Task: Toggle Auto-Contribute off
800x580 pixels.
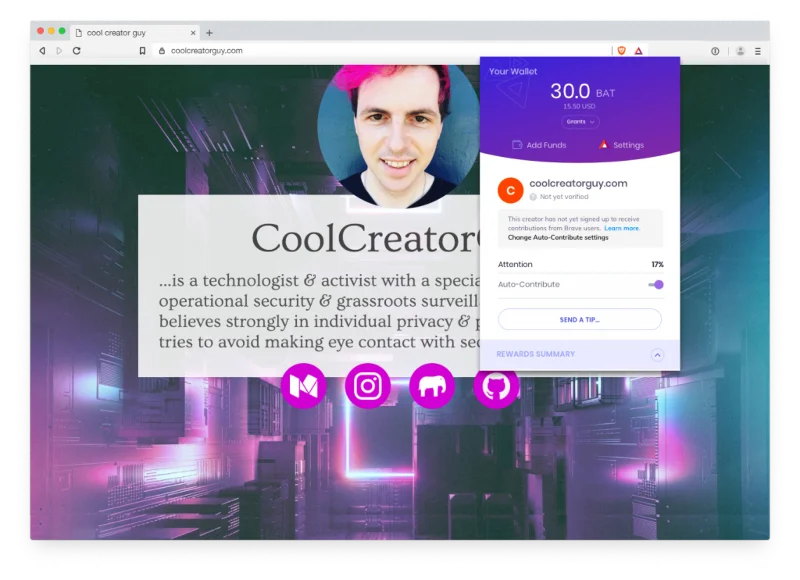Action: click(658, 285)
